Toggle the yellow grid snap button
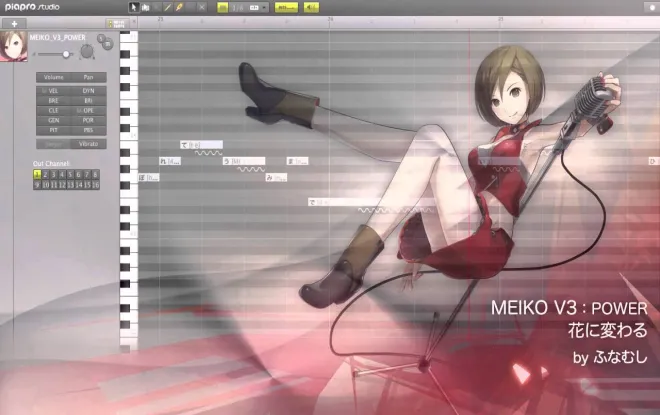660x415 pixels. (223, 8)
